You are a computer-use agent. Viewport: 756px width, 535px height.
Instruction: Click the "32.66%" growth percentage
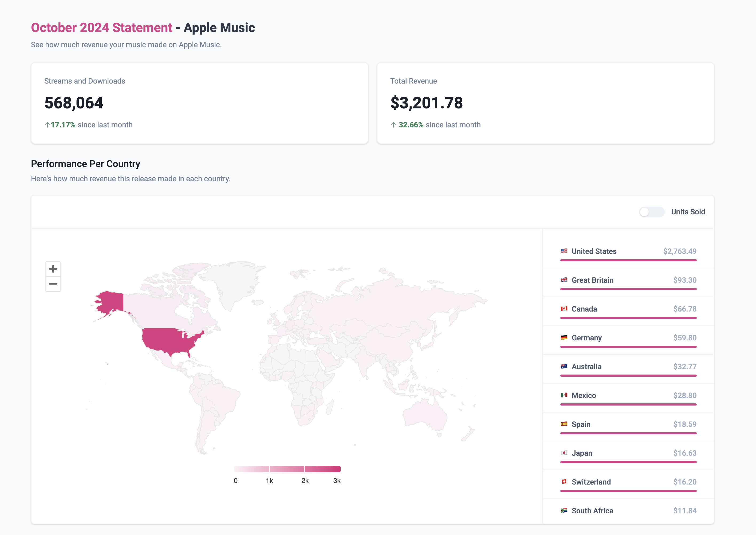(x=411, y=125)
